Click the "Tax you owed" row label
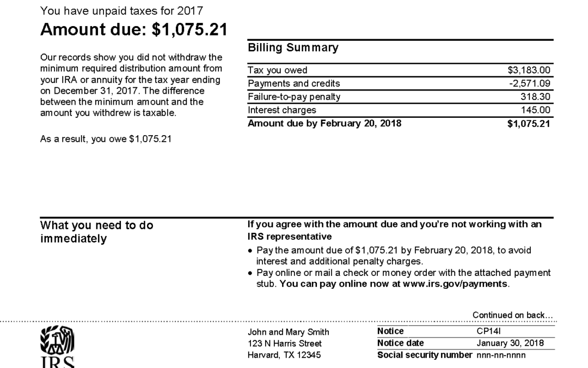Viewport: 588px width, 368px height. 277,70
